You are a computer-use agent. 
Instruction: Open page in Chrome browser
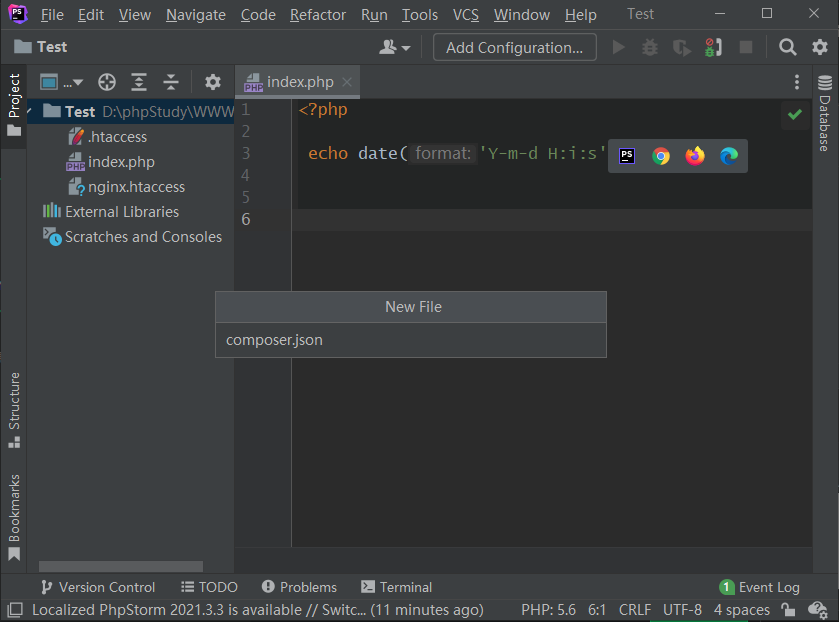(x=661, y=156)
